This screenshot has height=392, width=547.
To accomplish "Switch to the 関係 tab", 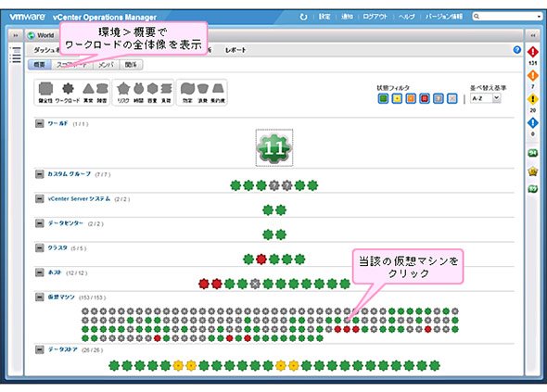I will point(131,65).
